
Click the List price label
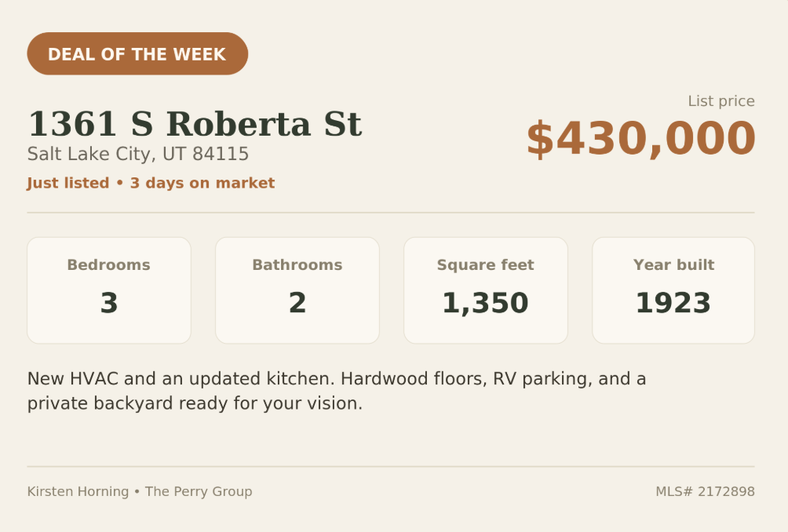click(721, 101)
